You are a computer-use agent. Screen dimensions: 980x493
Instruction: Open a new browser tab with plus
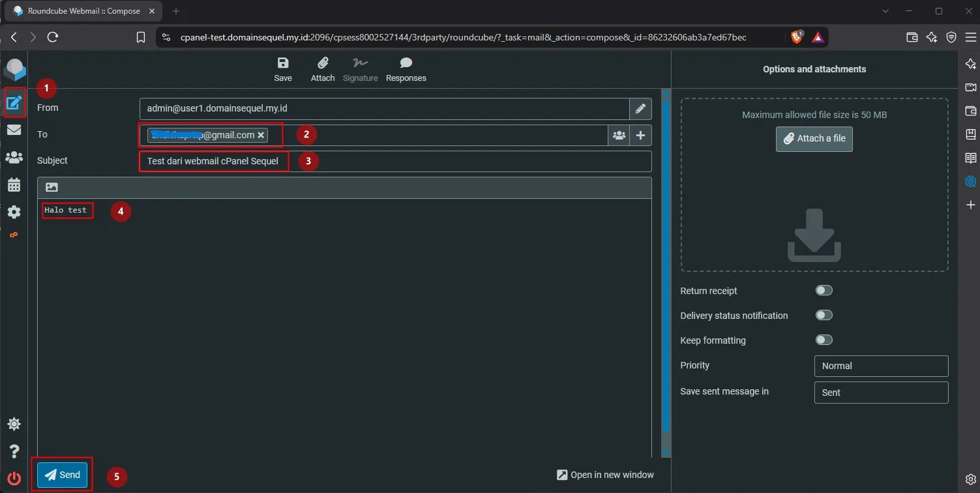176,11
